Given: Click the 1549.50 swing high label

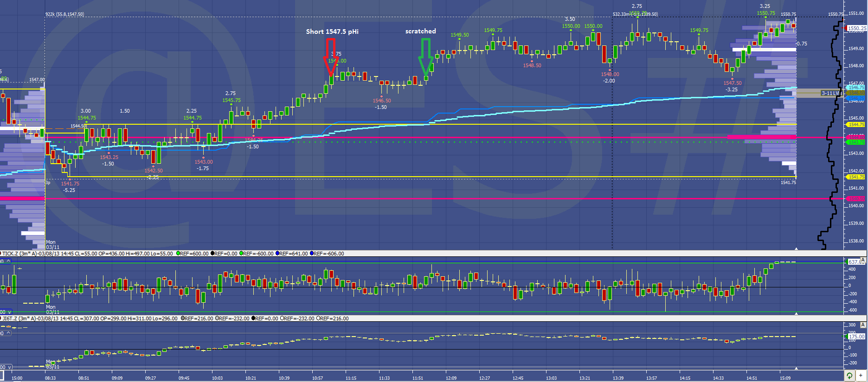Looking at the screenshot, I should 460,35.
